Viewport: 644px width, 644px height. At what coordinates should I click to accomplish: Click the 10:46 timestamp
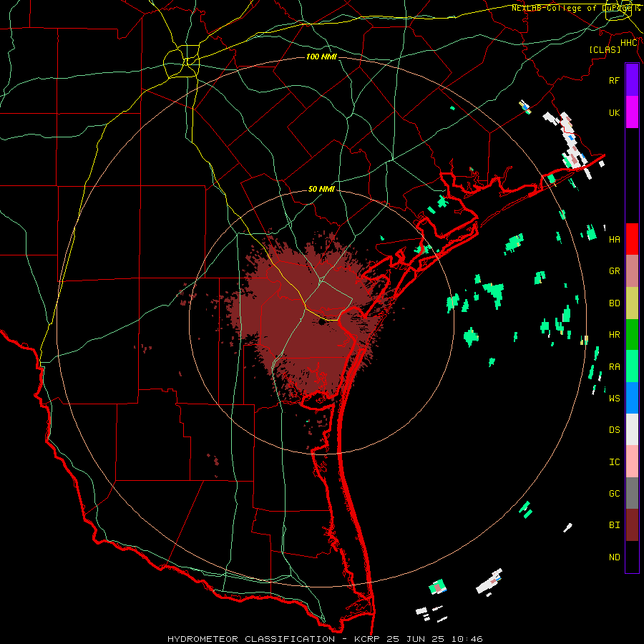[467, 639]
